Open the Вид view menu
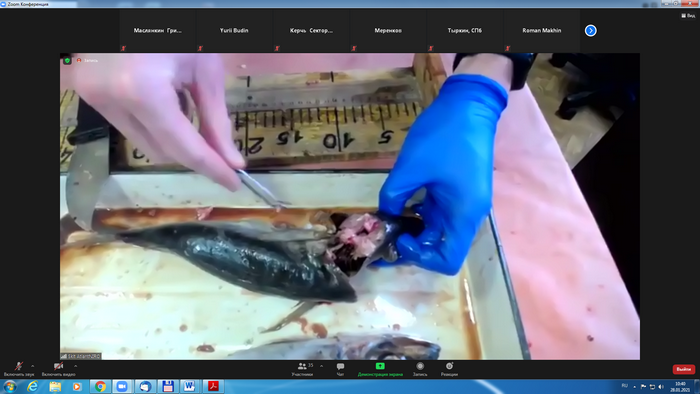The height and width of the screenshot is (394, 700). pyautogui.click(x=688, y=16)
